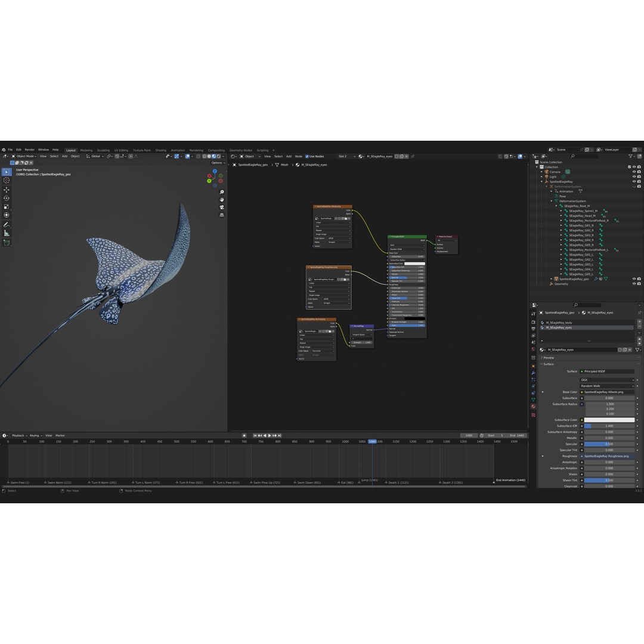644x644 pixels.
Task: Adjust the Specular slider in properties
Action: (609, 444)
